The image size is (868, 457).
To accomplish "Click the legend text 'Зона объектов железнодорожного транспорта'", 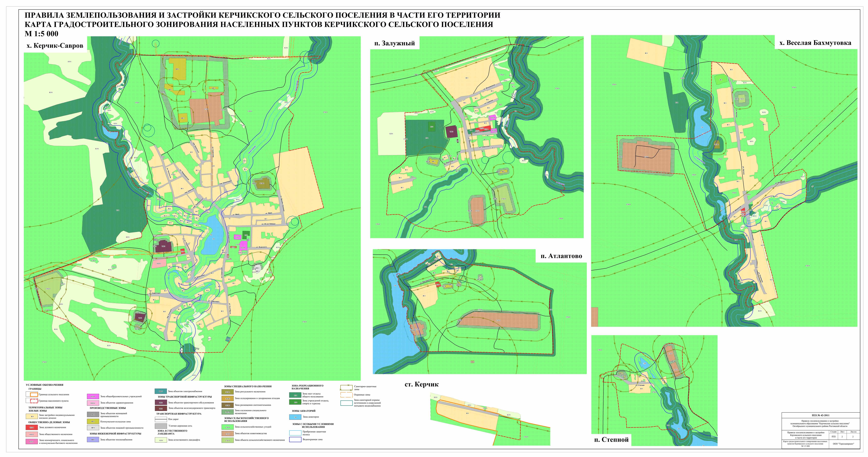I will (192, 408).
